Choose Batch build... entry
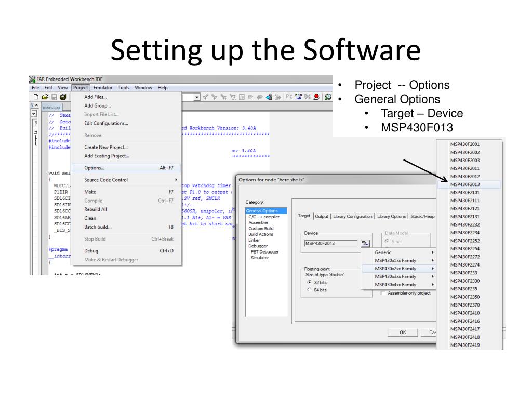The height and width of the screenshot is (399, 532). click(126, 227)
